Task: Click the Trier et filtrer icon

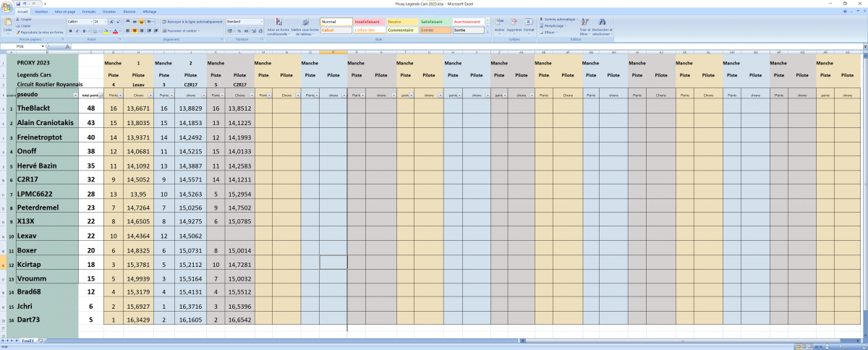Action: [x=584, y=27]
